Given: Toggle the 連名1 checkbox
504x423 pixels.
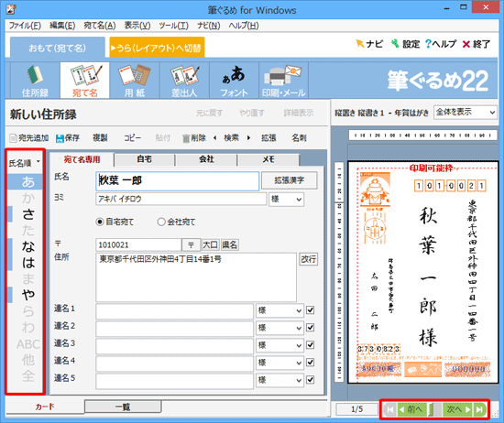Looking at the screenshot, I should click(x=310, y=310).
